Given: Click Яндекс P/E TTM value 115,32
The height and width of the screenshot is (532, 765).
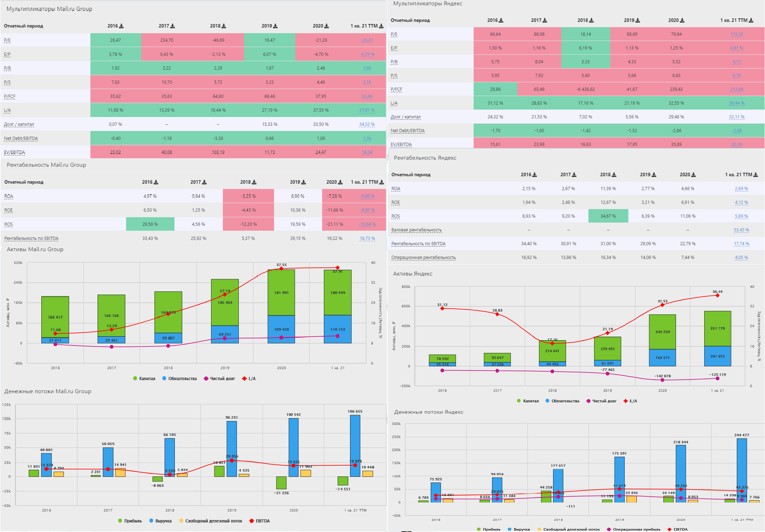Looking at the screenshot, I should coord(737,34).
